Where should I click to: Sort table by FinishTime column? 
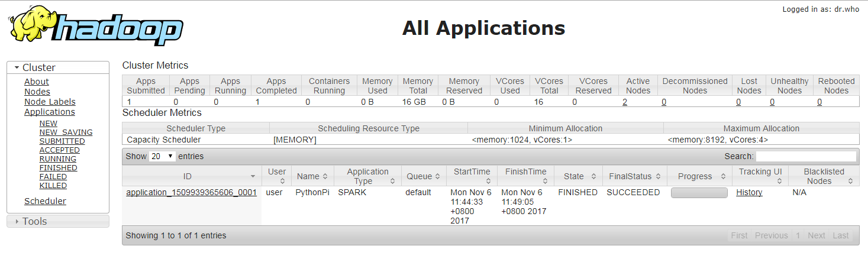(x=525, y=176)
